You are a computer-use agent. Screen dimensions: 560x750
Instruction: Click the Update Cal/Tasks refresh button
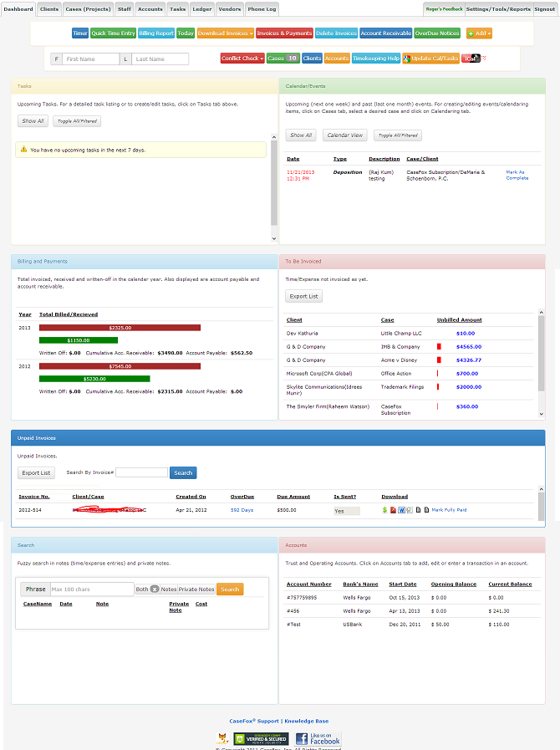point(430,59)
